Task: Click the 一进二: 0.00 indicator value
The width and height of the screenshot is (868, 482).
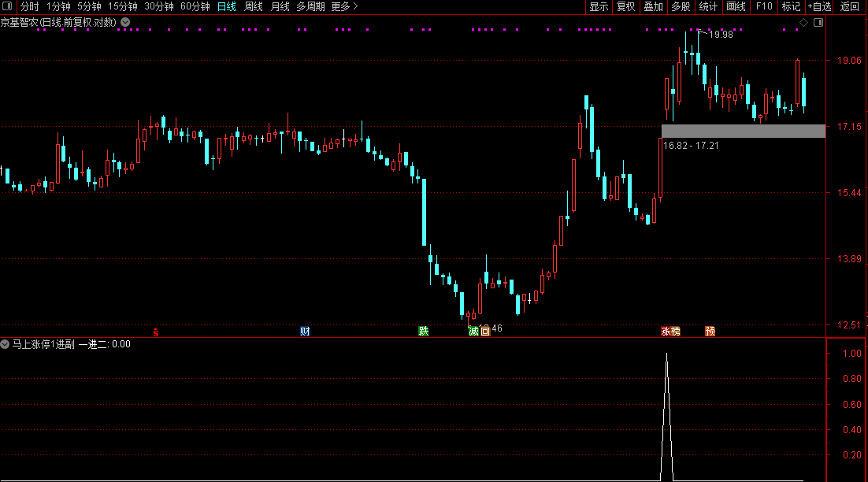Action: tap(105, 344)
